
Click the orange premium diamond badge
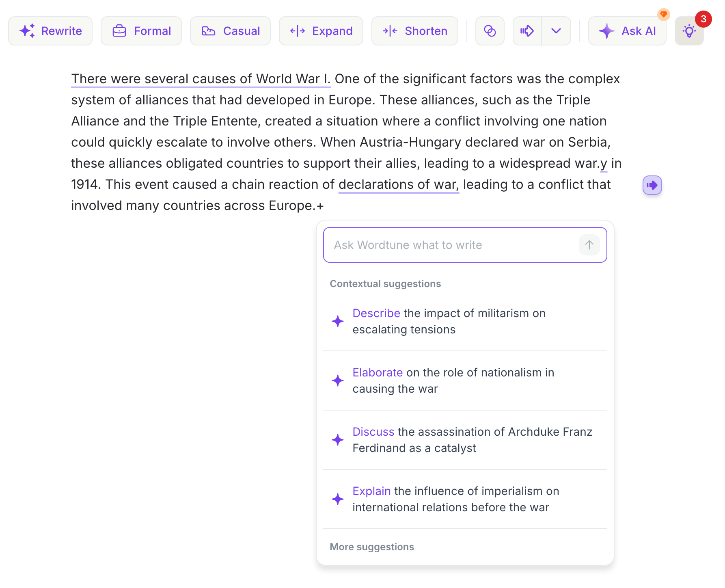pos(664,15)
